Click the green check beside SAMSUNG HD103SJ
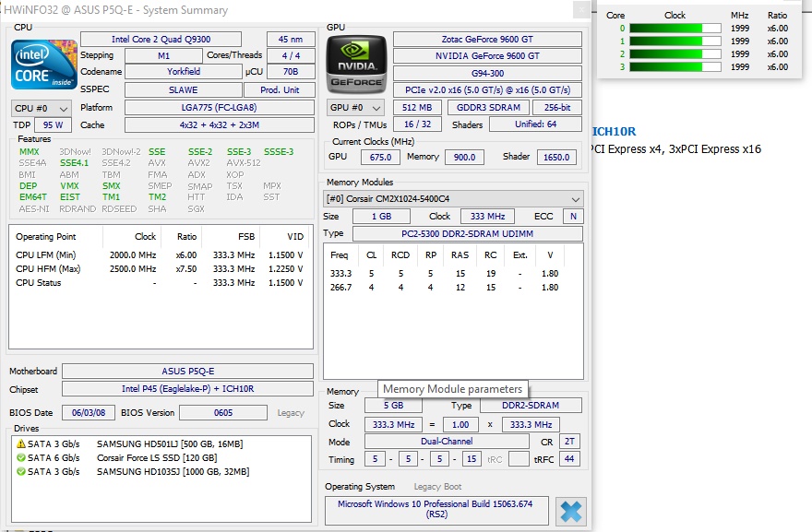This screenshot has width=812, height=532. (20, 472)
